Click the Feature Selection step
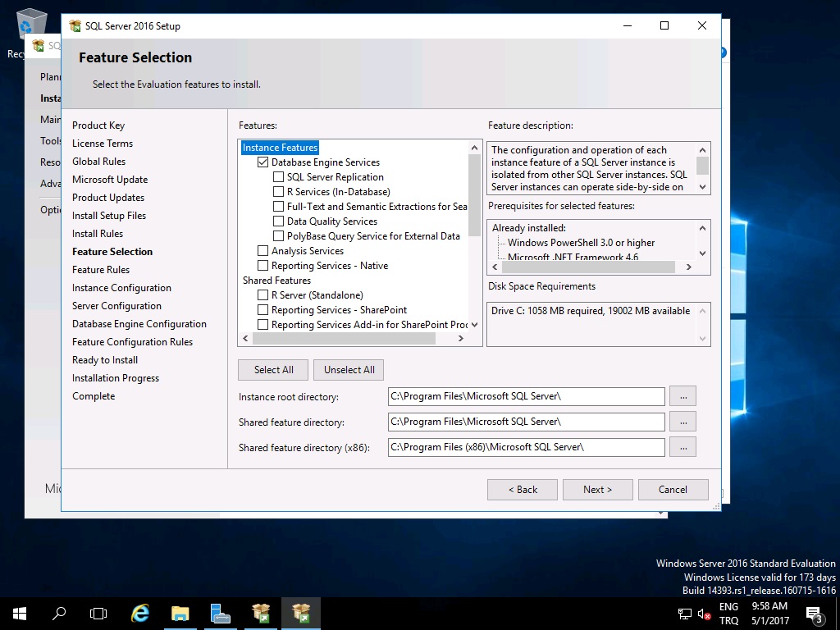 click(112, 252)
